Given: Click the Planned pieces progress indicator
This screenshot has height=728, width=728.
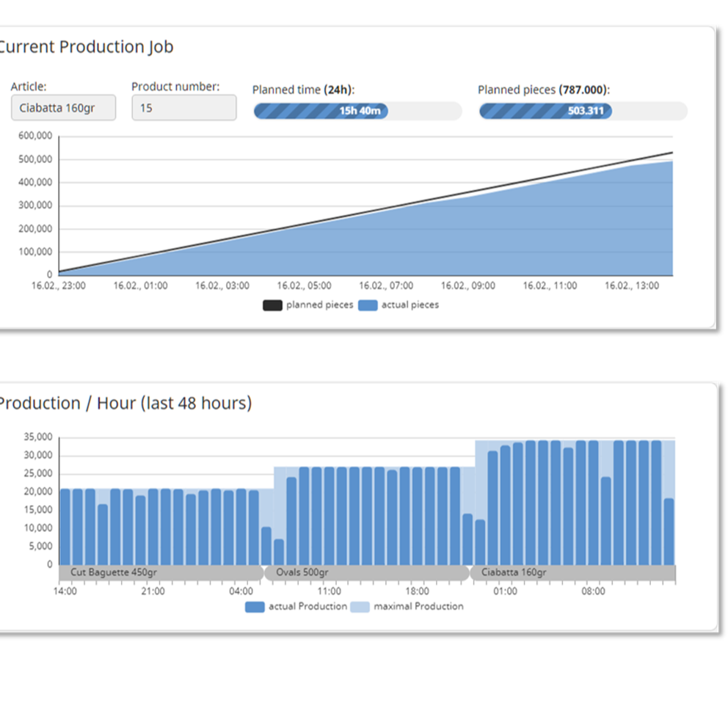Looking at the screenshot, I should coord(547,111).
